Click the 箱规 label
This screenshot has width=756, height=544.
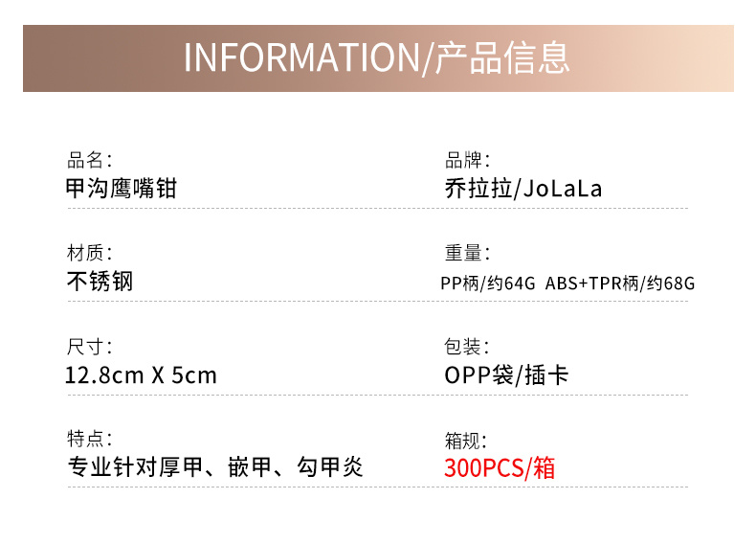click(467, 441)
